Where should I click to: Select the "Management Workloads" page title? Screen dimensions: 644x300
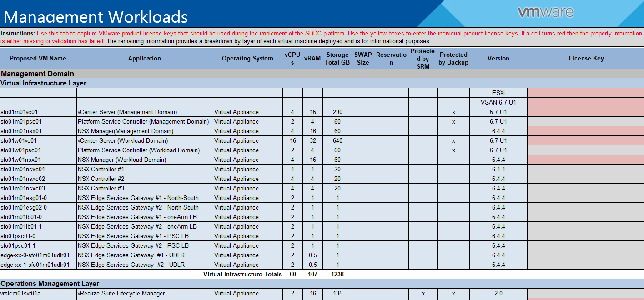(96, 16)
